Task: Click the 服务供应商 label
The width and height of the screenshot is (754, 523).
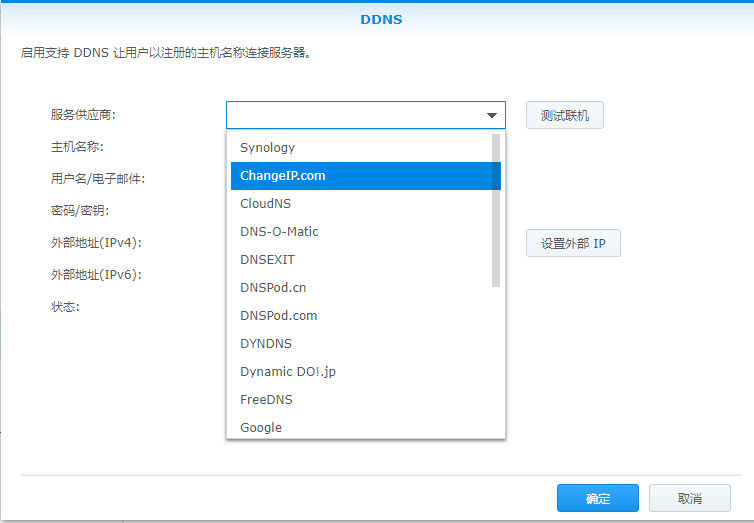Action: click(x=83, y=115)
